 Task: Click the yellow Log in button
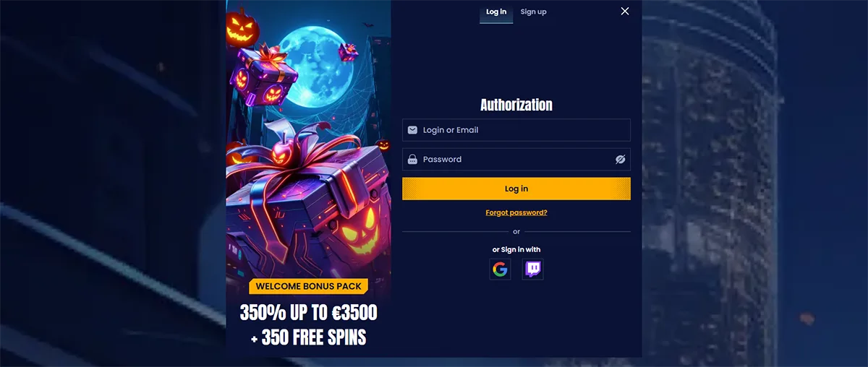pyautogui.click(x=516, y=189)
